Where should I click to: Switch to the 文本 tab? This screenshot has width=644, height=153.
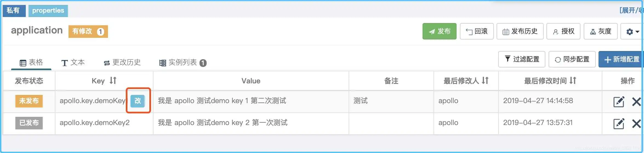click(73, 63)
